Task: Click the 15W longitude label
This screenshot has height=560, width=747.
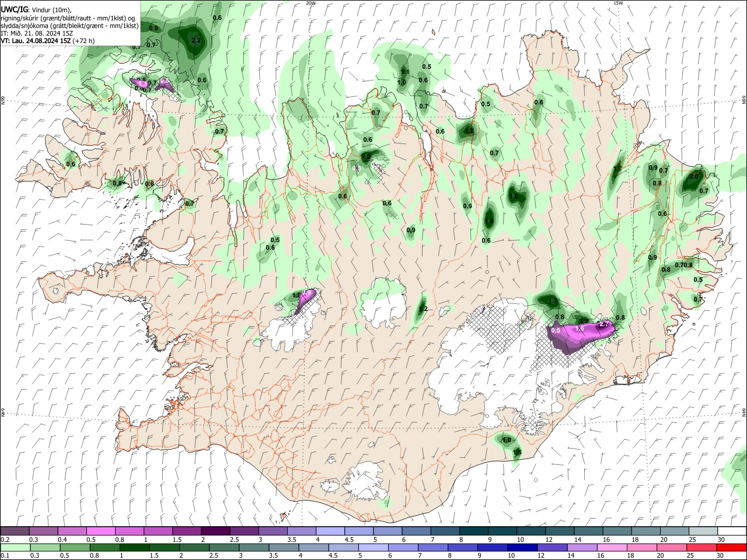Action: coord(618,3)
